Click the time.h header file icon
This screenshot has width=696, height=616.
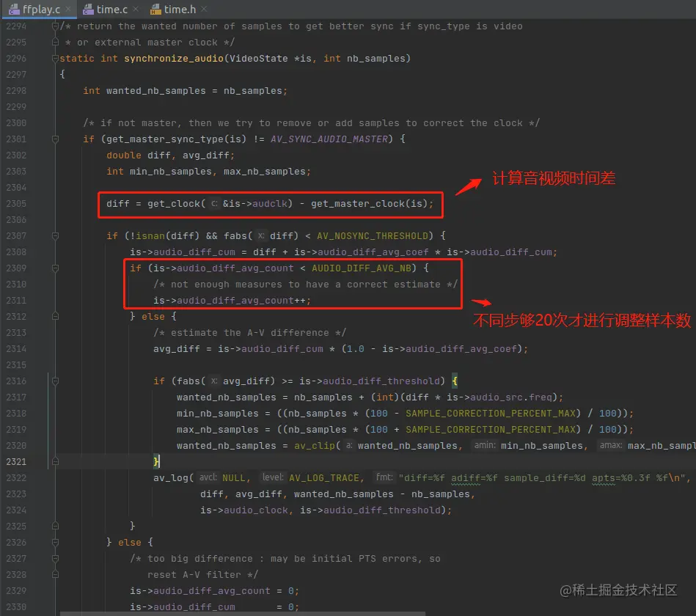pos(155,9)
